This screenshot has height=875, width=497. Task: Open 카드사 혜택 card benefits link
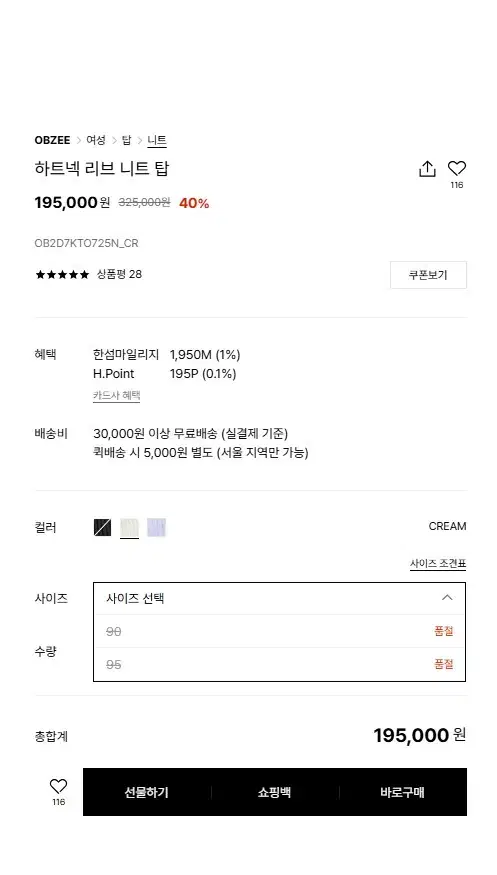[116, 396]
